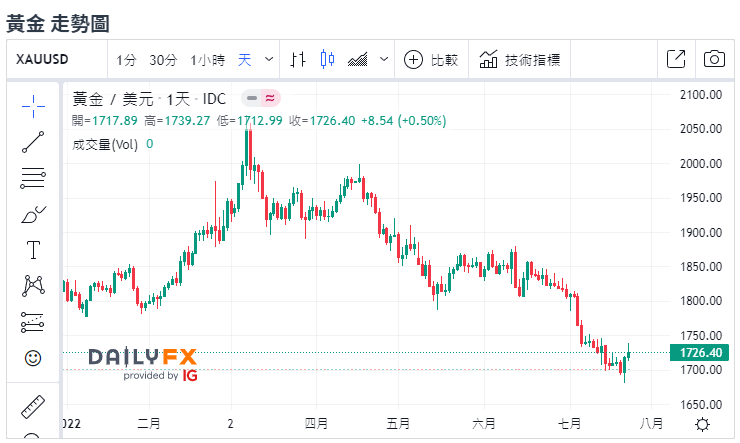
Task: Select the ruler measure tool
Action: (33, 408)
